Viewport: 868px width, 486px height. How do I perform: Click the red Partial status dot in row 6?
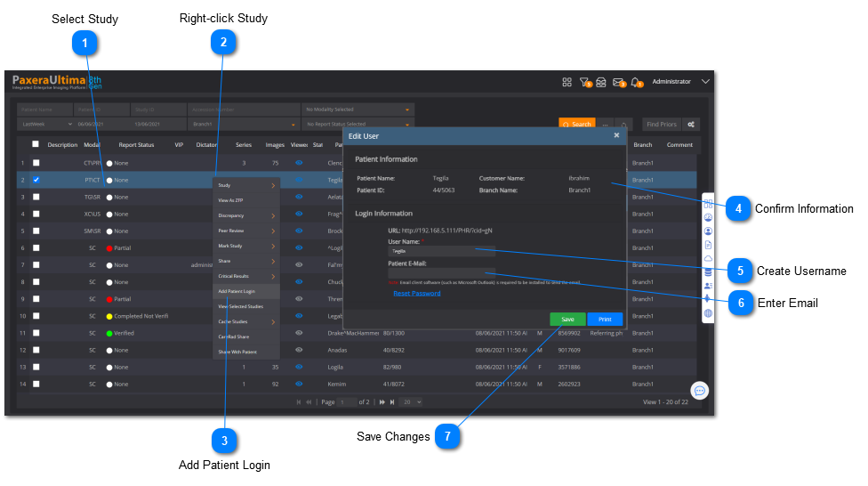point(109,247)
